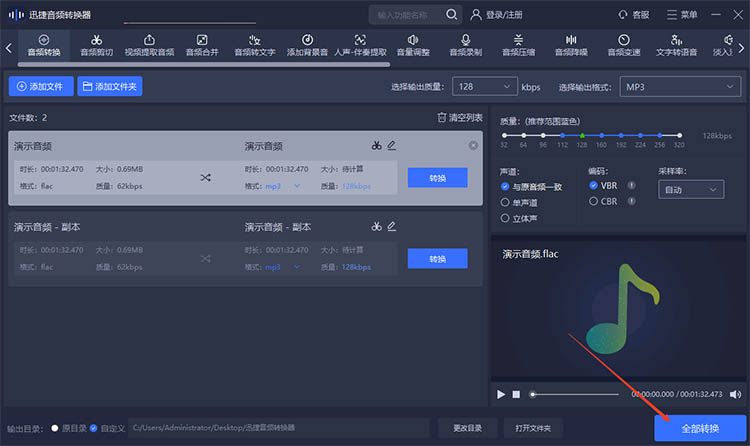
Task: Select 与原音频一致 channel option
Action: point(531,187)
